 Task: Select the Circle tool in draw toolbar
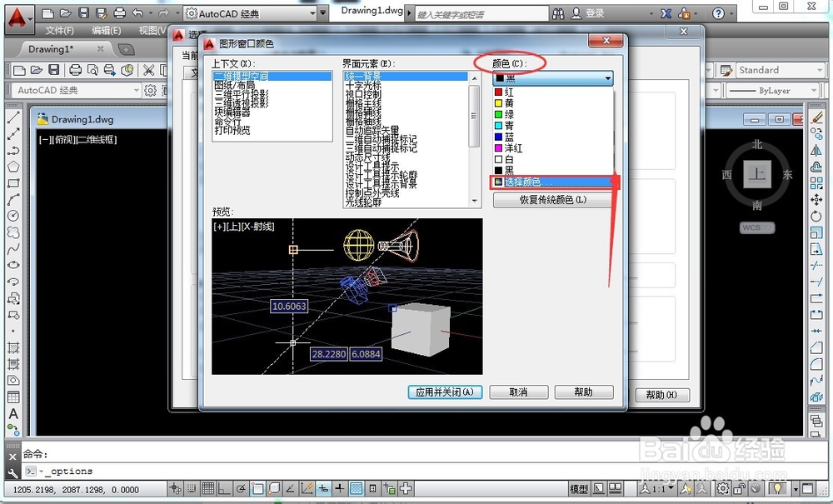point(13,216)
